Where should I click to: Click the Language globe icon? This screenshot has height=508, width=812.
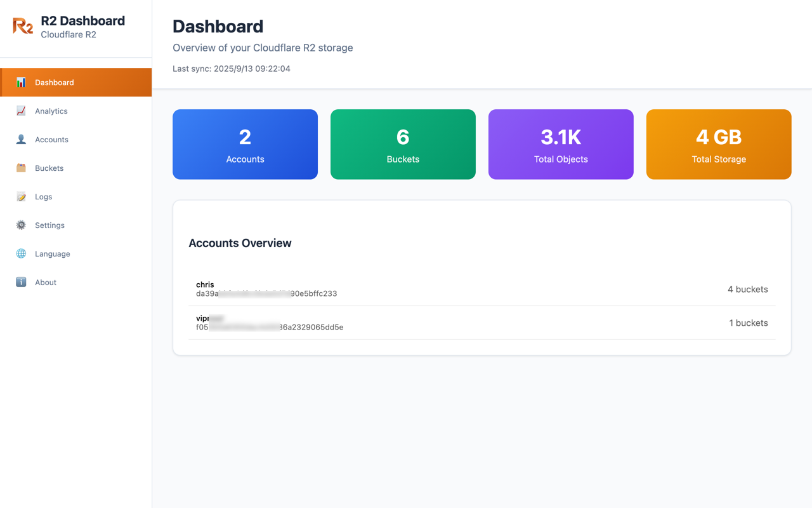coord(21,253)
